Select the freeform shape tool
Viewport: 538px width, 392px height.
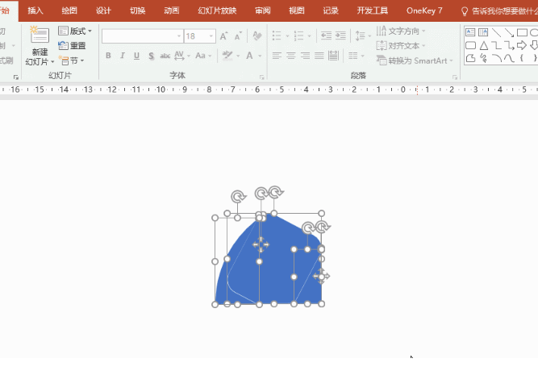[x=470, y=58]
